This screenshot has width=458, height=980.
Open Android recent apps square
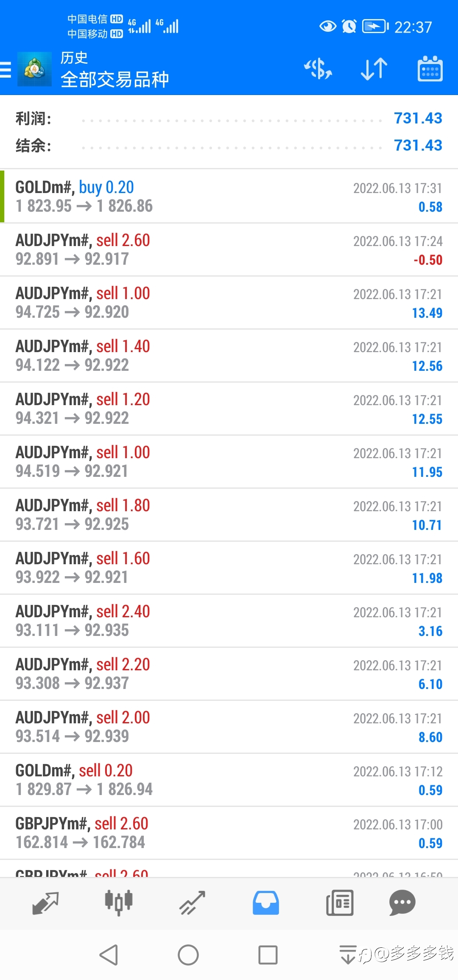[268, 955]
